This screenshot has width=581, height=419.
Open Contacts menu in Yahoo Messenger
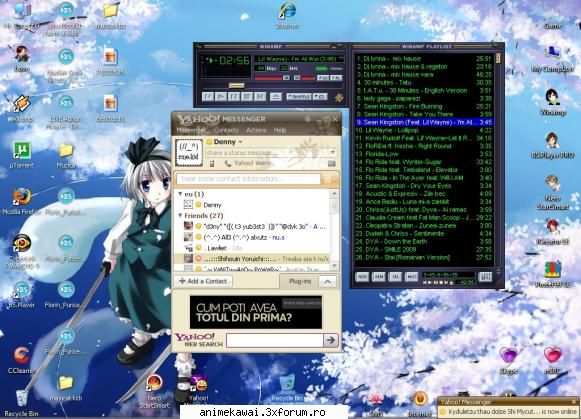(226, 130)
